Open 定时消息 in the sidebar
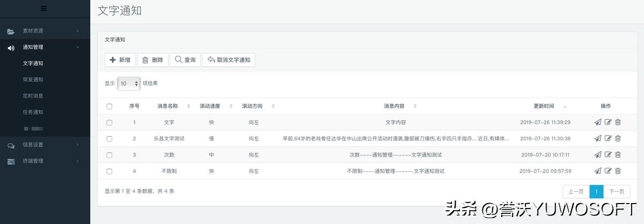Viewport: 644px width, 224px height. click(33, 96)
